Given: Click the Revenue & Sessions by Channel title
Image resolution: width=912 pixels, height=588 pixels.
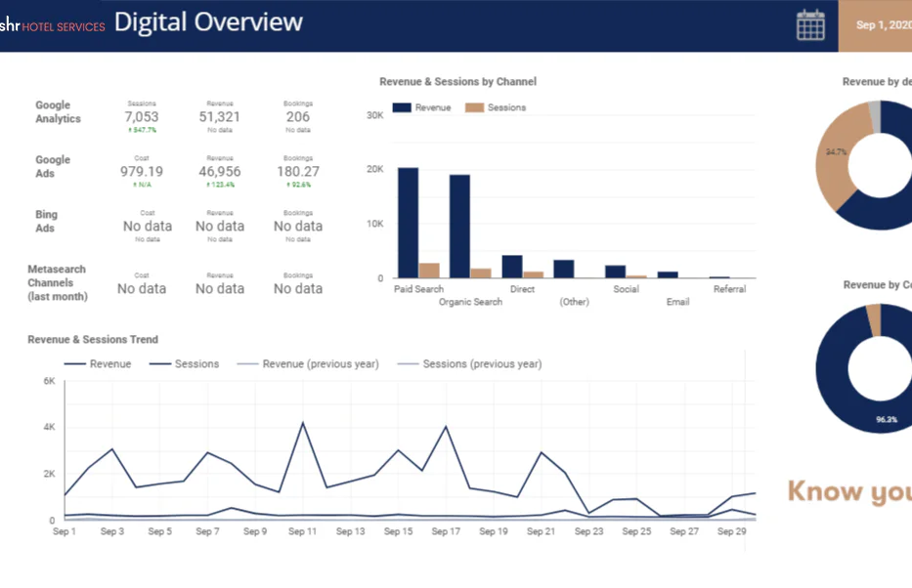Looking at the screenshot, I should (457, 82).
